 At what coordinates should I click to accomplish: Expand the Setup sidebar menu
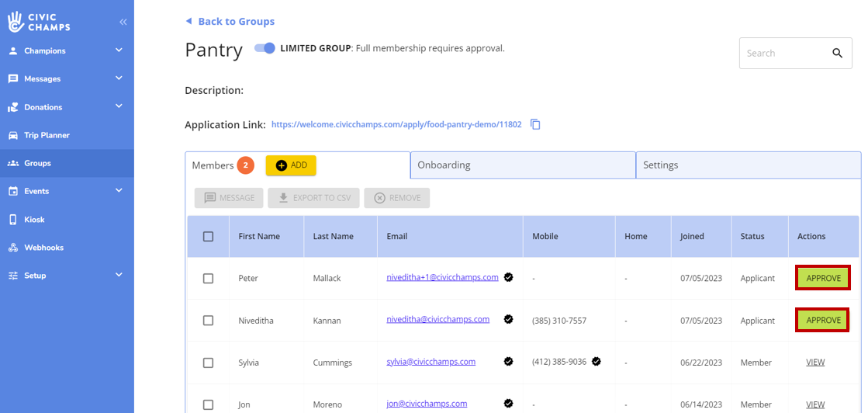(119, 275)
